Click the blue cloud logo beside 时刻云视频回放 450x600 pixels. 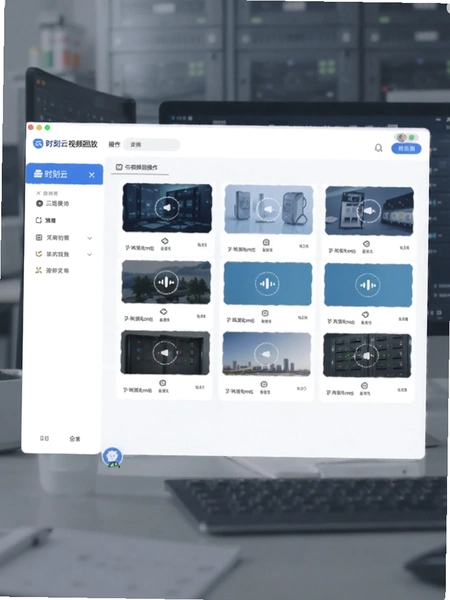coord(38,143)
